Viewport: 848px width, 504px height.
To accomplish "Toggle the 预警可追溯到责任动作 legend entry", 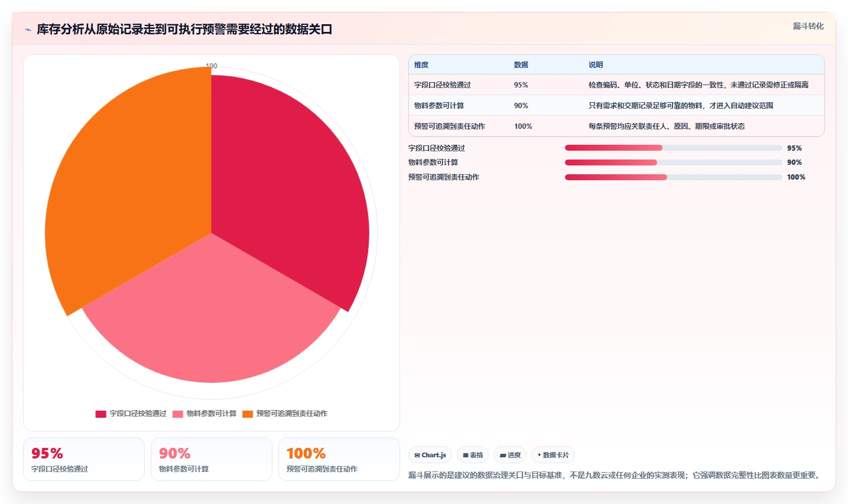I will (285, 414).
